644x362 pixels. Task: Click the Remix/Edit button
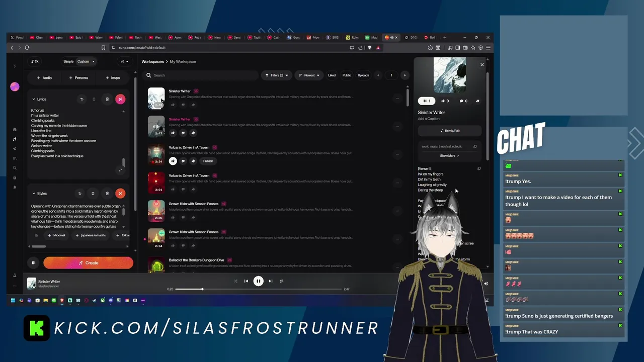450,131
